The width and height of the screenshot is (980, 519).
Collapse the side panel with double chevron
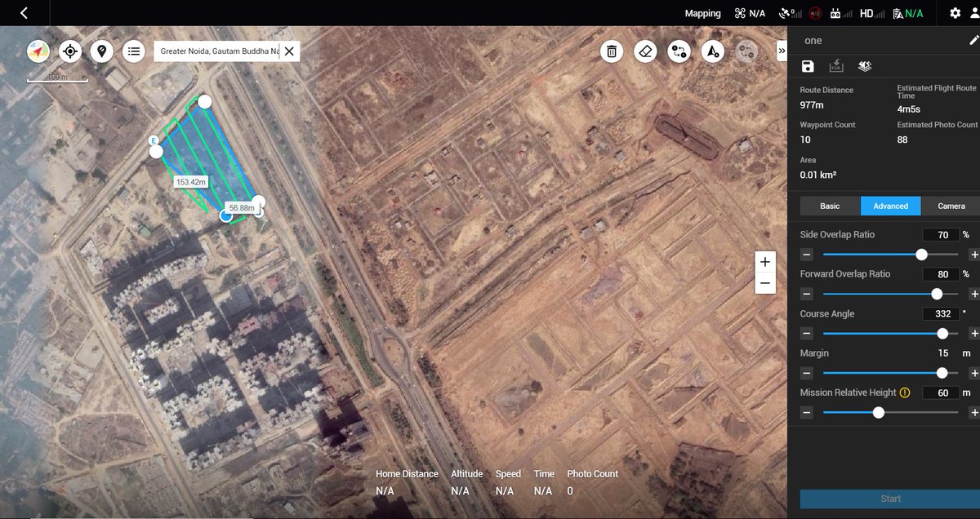pyautogui.click(x=782, y=51)
